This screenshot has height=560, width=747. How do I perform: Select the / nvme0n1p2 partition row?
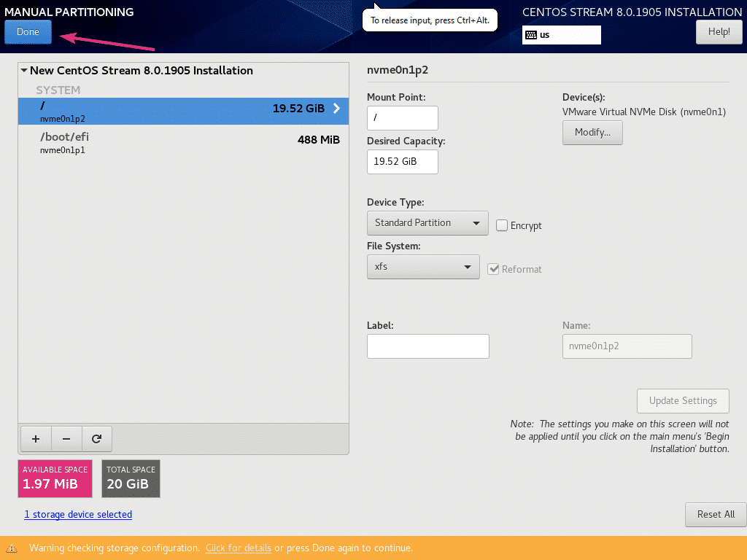(183, 112)
